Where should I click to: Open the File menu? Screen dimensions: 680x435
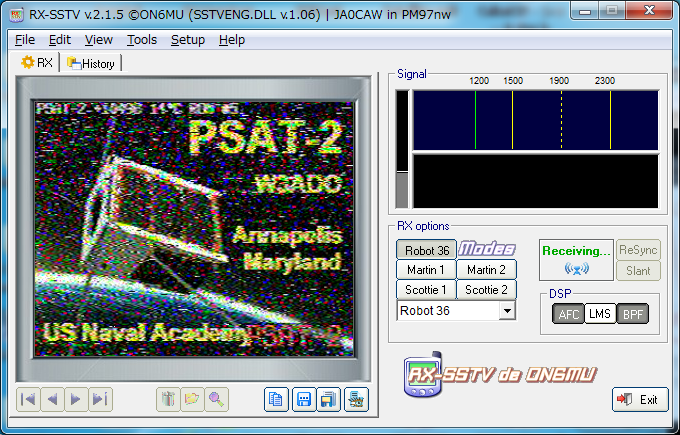(25, 40)
